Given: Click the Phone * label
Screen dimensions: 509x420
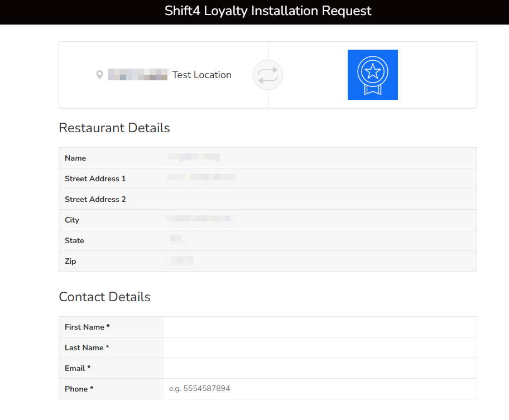Looking at the screenshot, I should coord(79,389).
